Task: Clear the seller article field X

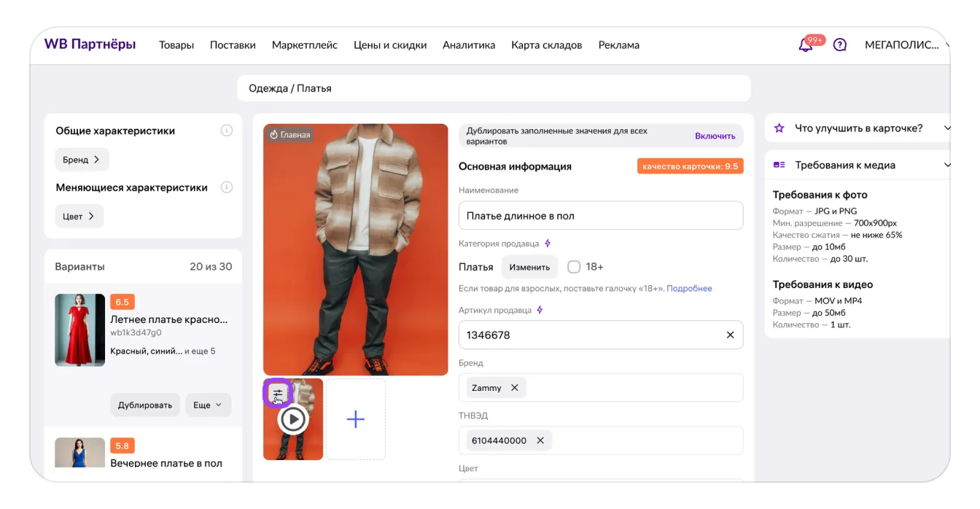Action: coord(730,335)
